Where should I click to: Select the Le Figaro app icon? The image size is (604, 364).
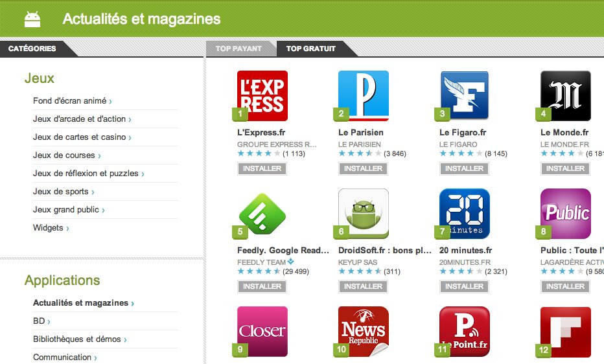[464, 96]
